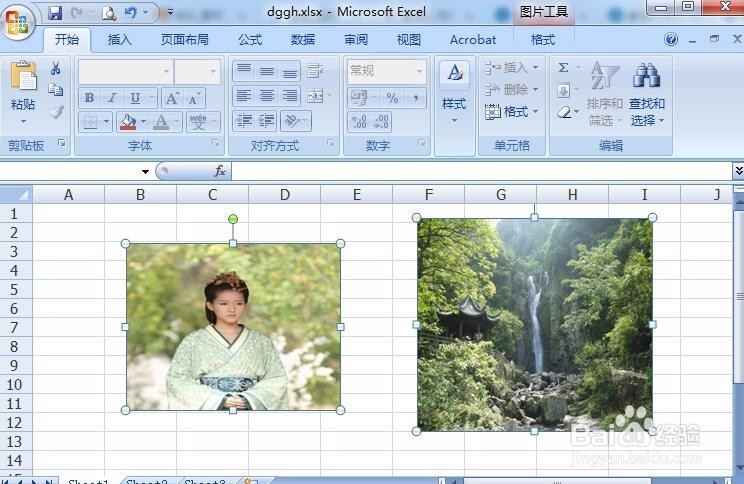Click the Fill down icon
Viewport: 744px width, 484px height.
pos(563,90)
